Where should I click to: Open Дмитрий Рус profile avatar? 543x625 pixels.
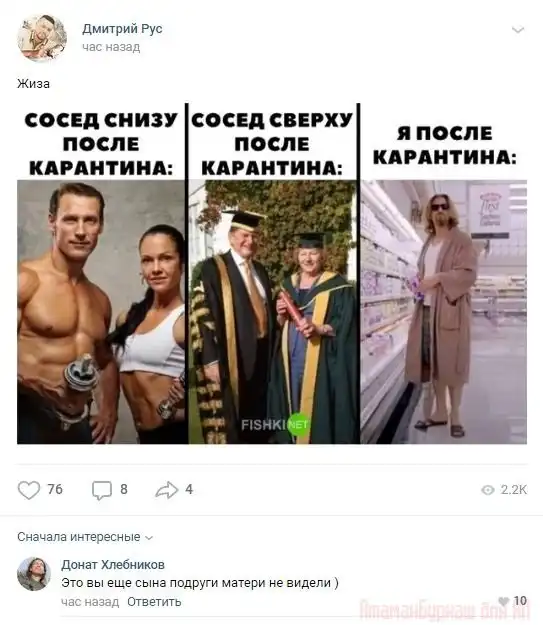pyautogui.click(x=42, y=38)
